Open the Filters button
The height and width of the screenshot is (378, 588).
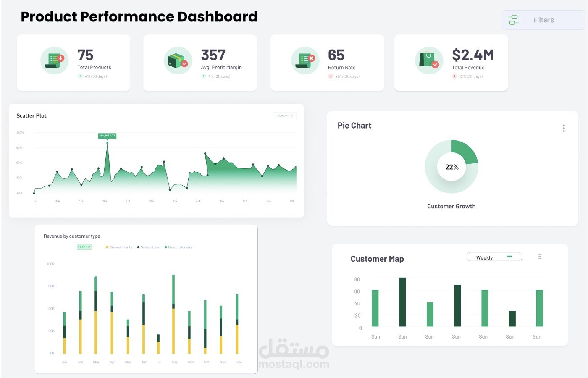tap(543, 20)
